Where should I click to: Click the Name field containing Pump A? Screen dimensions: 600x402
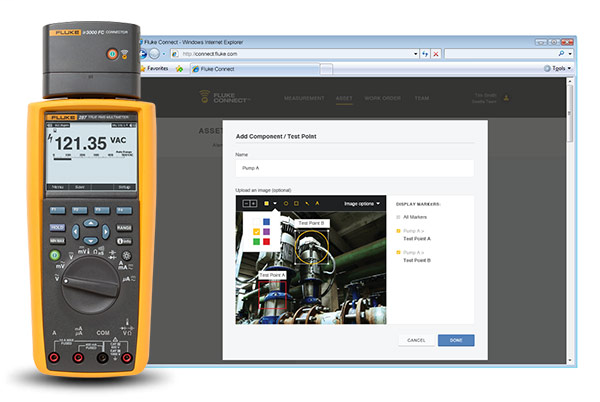click(354, 168)
